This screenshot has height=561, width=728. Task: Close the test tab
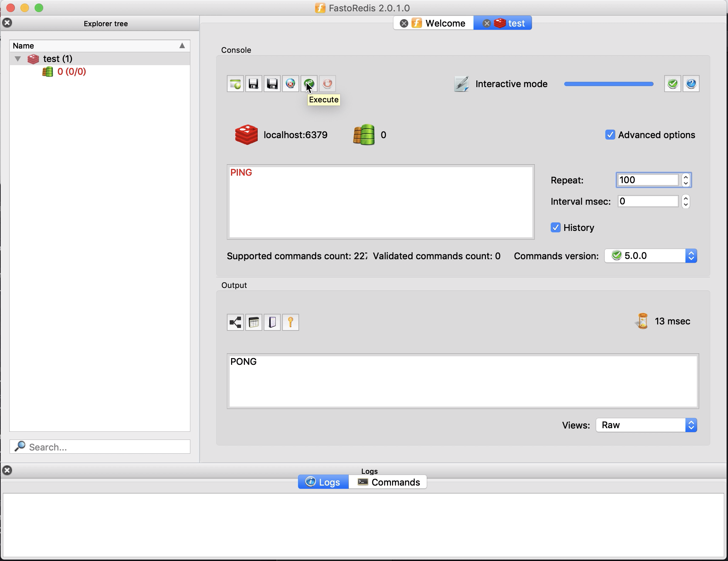click(487, 23)
